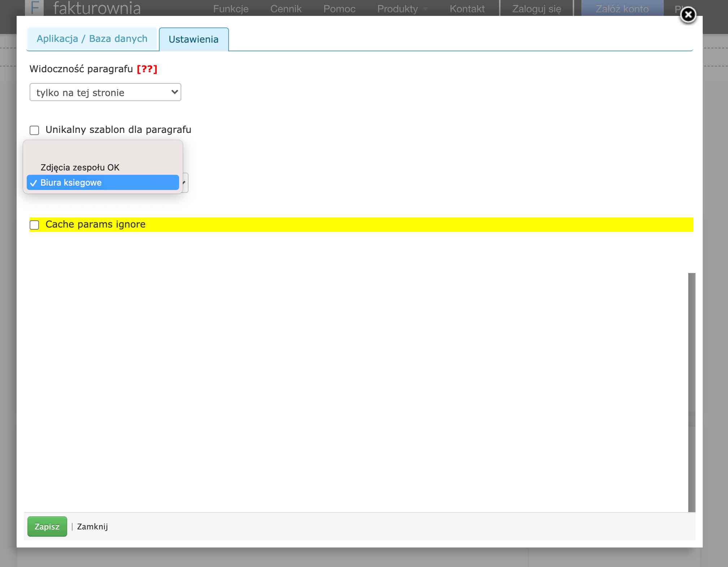Select the "Zdjęcia zespołu OK" option
Image resolution: width=728 pixels, height=567 pixels.
pos(79,167)
